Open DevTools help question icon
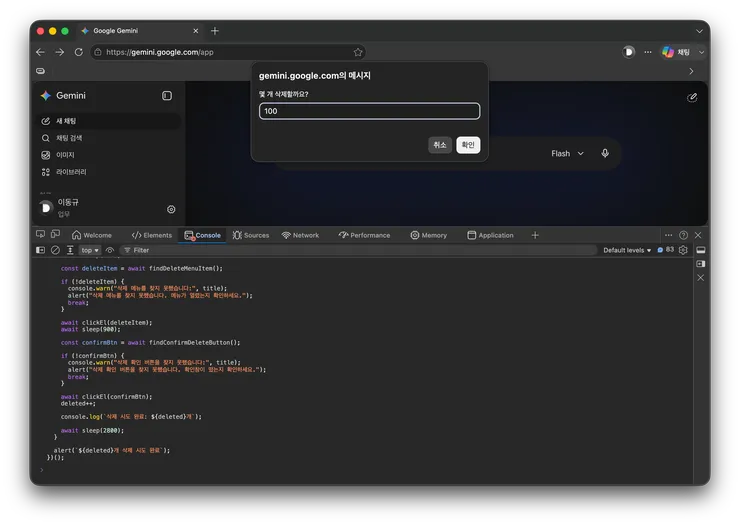The image size is (740, 525). [x=683, y=235]
